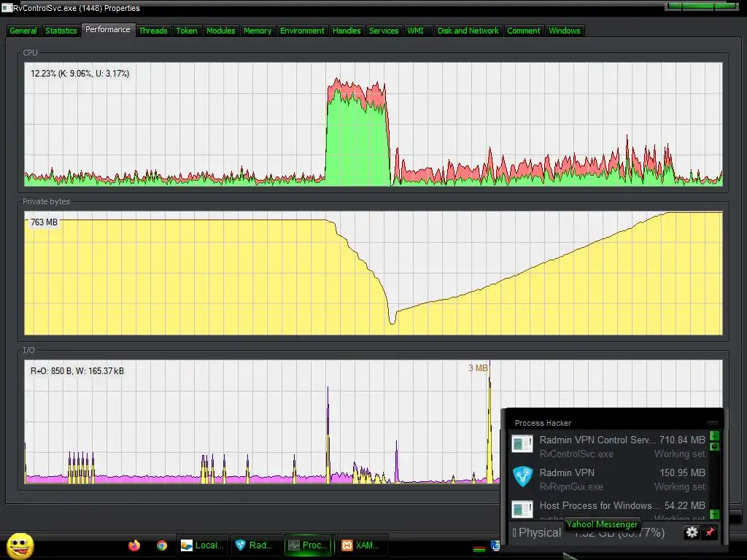Click the red-green tray graph icon
The width and height of the screenshot is (747, 560).
(x=479, y=548)
